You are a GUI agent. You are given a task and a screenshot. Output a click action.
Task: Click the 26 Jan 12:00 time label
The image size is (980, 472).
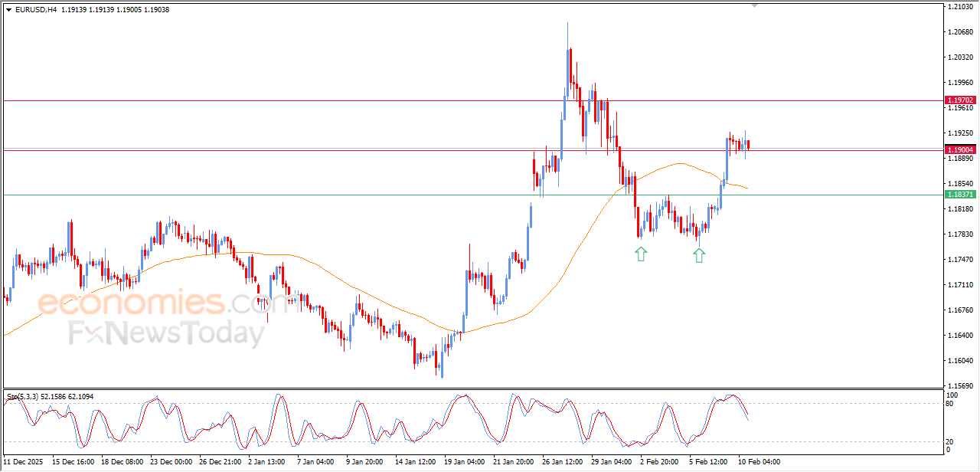click(x=562, y=462)
